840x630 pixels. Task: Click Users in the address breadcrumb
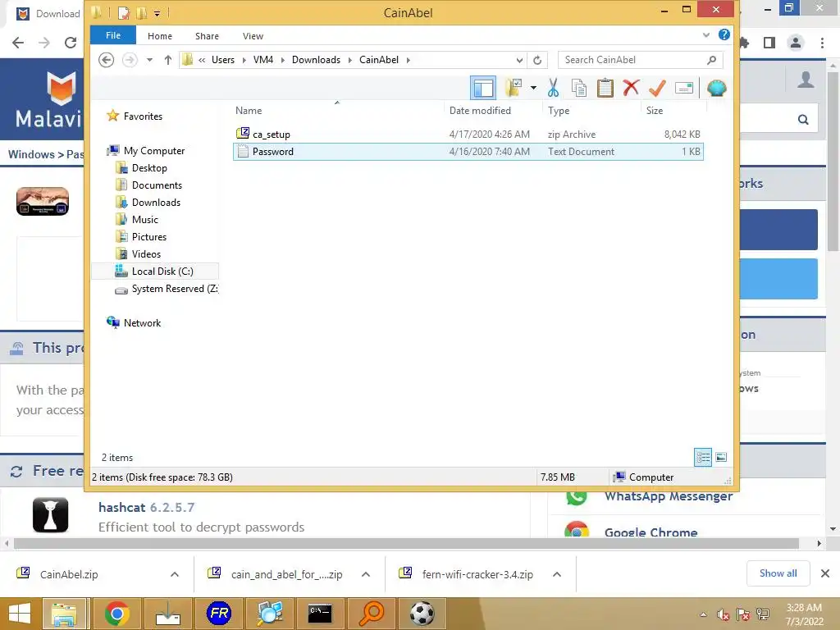pos(223,59)
